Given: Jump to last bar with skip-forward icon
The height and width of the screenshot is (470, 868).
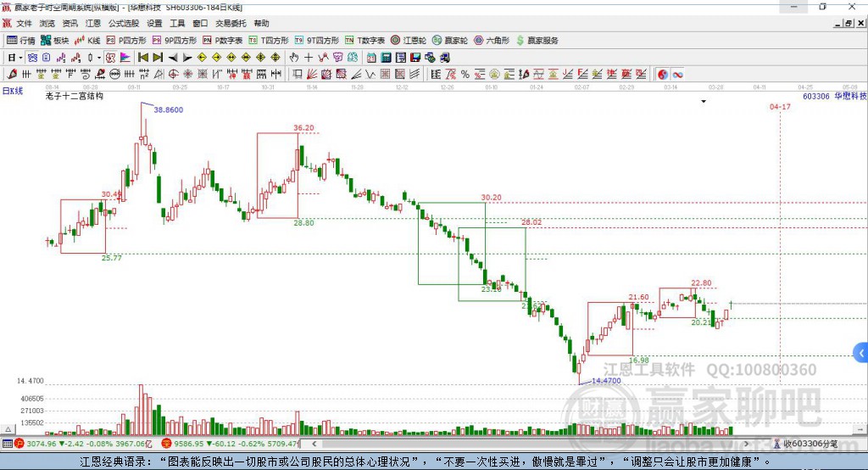Looking at the screenshot, I should click(x=158, y=58).
